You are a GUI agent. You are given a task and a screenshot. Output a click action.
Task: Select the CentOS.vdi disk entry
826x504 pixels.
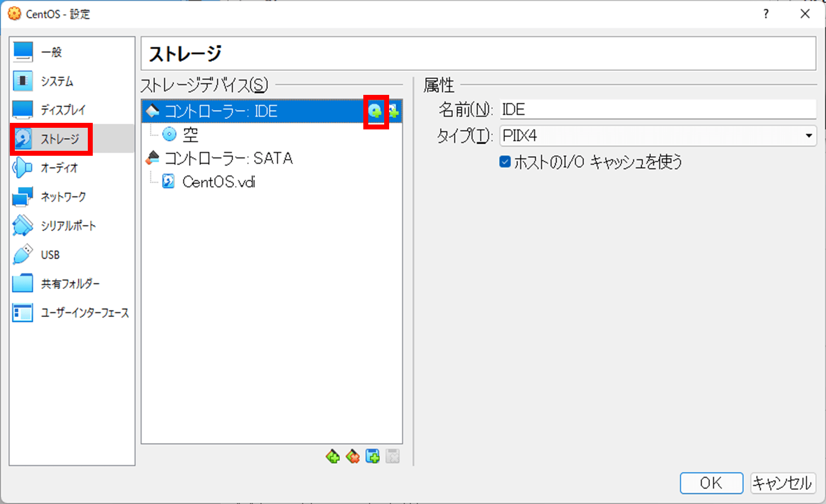(272, 182)
